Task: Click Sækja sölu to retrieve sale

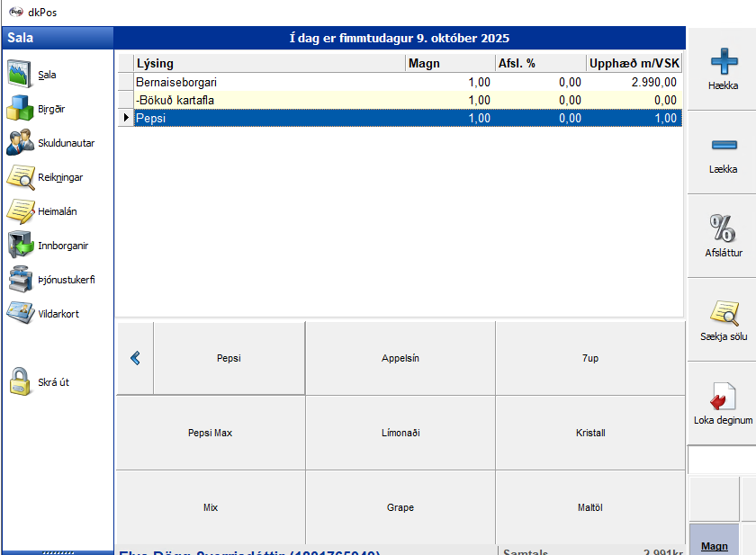Action: coord(722,319)
